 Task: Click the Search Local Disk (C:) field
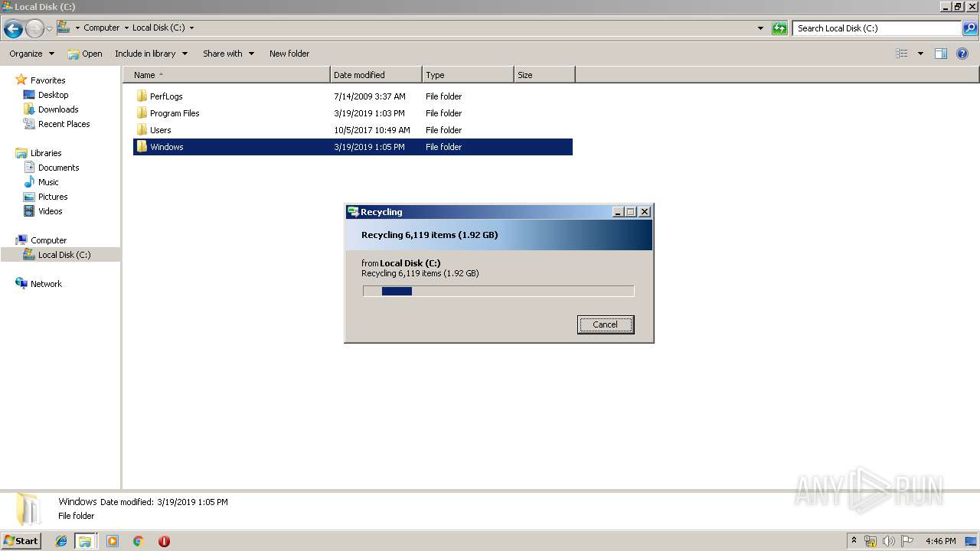877,28
